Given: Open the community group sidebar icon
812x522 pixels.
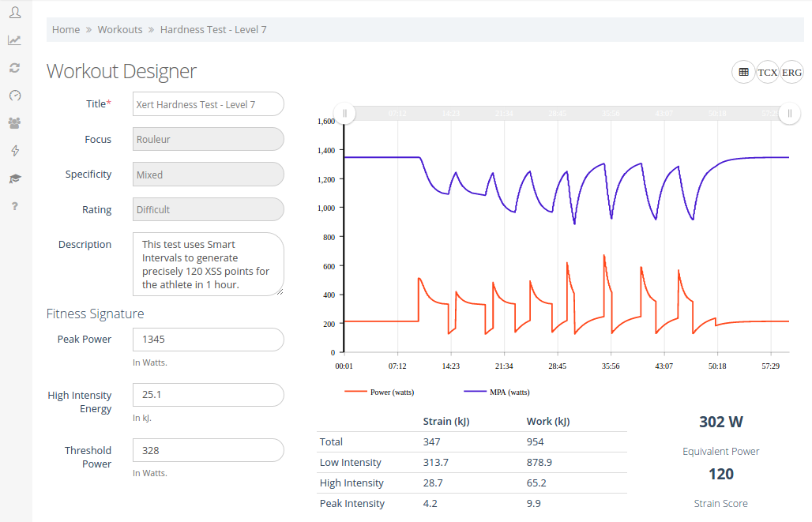Looking at the screenshot, I should (x=14, y=122).
